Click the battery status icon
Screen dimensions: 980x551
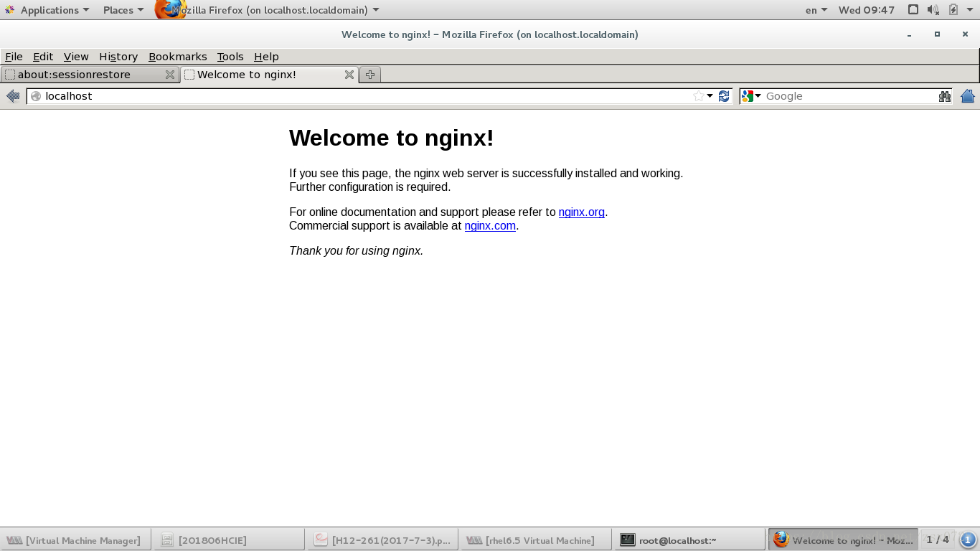pos(953,10)
